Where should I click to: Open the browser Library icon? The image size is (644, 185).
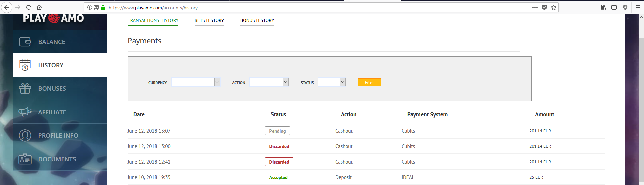[x=603, y=7]
